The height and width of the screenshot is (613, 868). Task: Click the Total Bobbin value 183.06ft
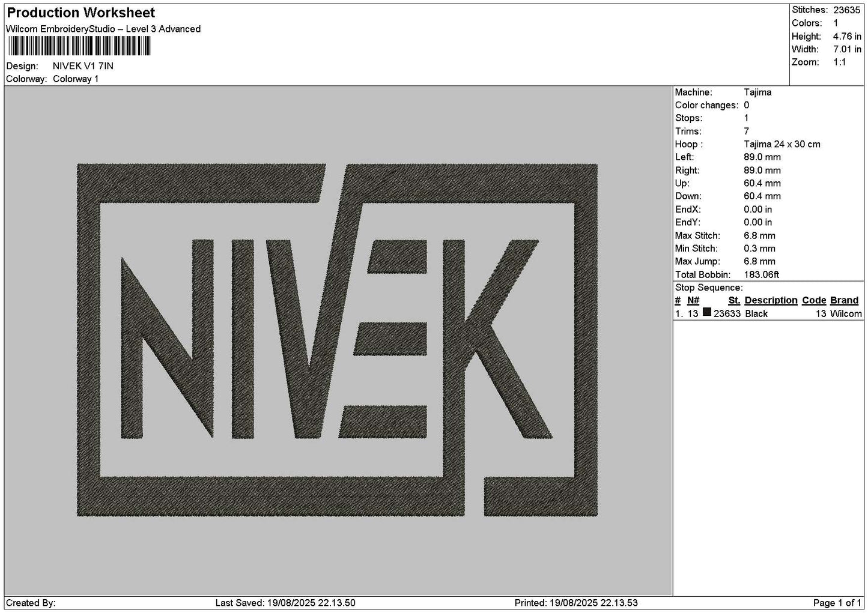point(762,275)
